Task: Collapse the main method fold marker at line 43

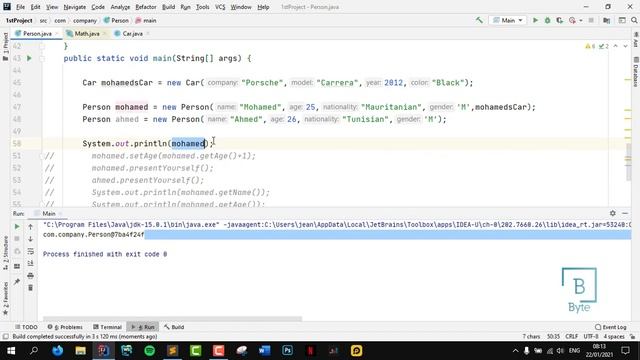Action: pos(42,58)
